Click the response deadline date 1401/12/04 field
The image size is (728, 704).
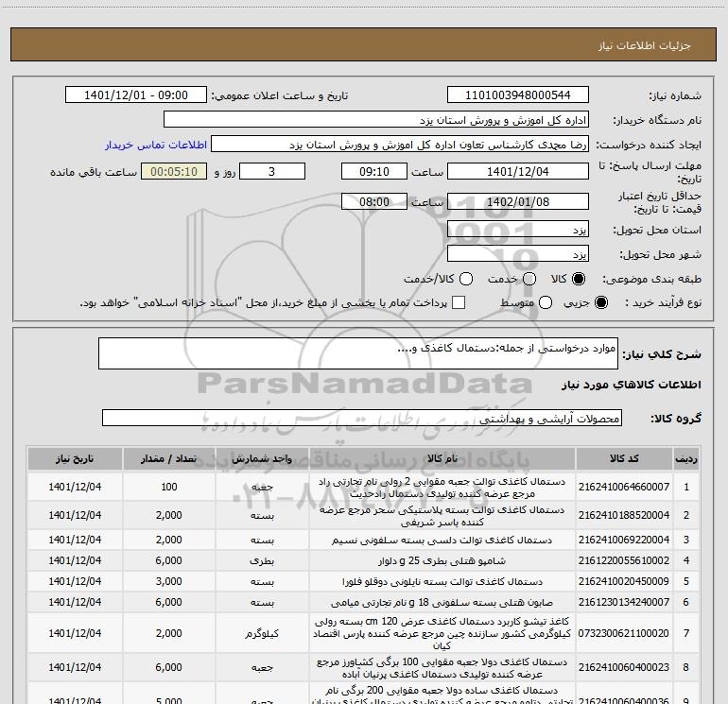(518, 171)
